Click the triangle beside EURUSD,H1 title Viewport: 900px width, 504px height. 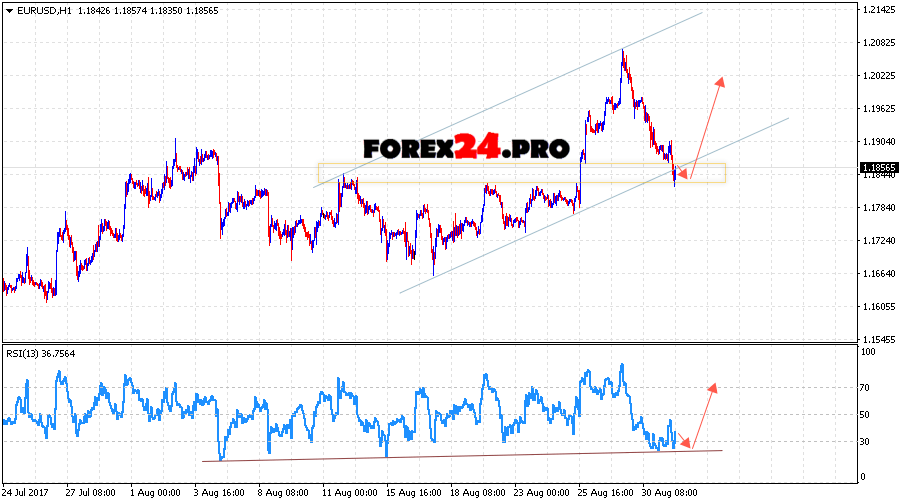coord(8,10)
